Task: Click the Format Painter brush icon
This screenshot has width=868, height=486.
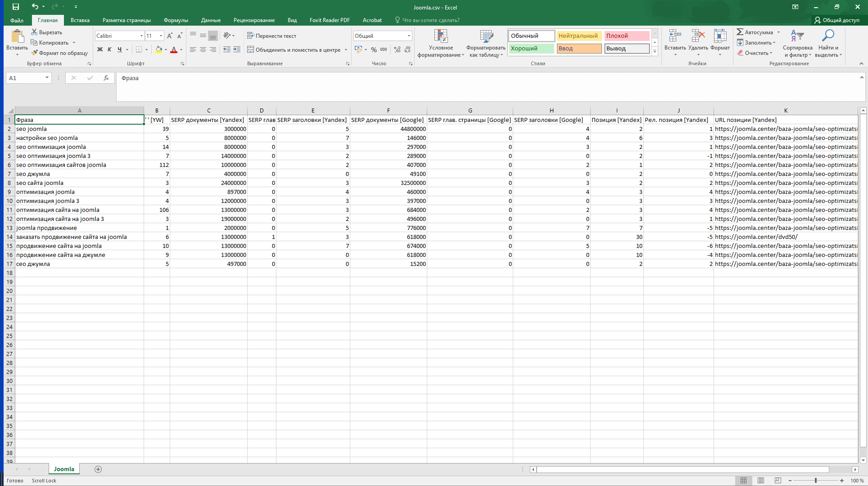Action: (x=34, y=53)
